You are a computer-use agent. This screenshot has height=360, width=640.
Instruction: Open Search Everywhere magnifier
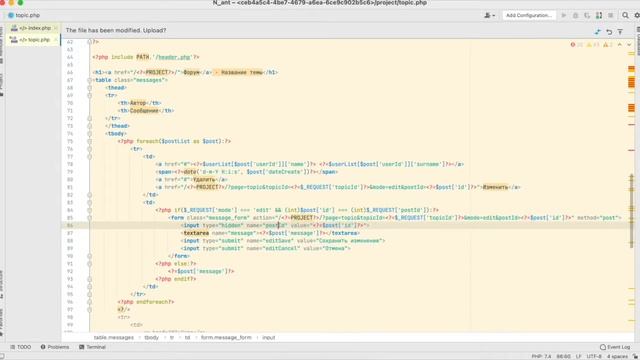pos(625,15)
